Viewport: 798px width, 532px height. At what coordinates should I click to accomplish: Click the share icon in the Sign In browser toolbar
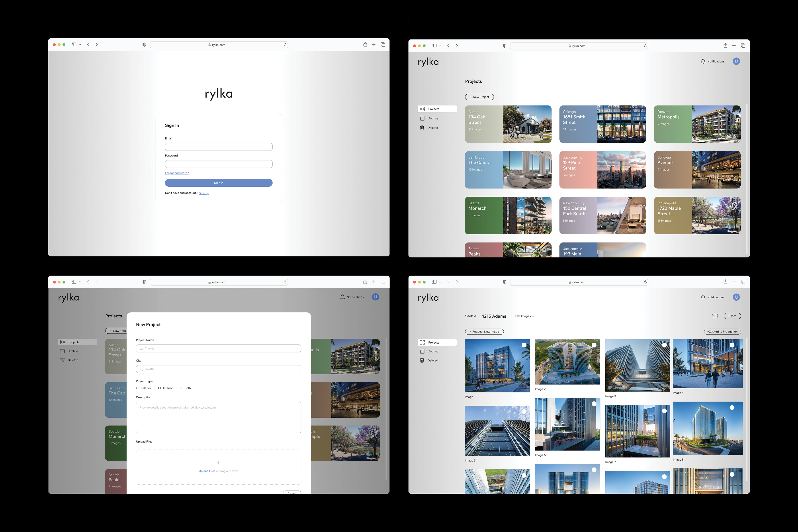coord(365,45)
